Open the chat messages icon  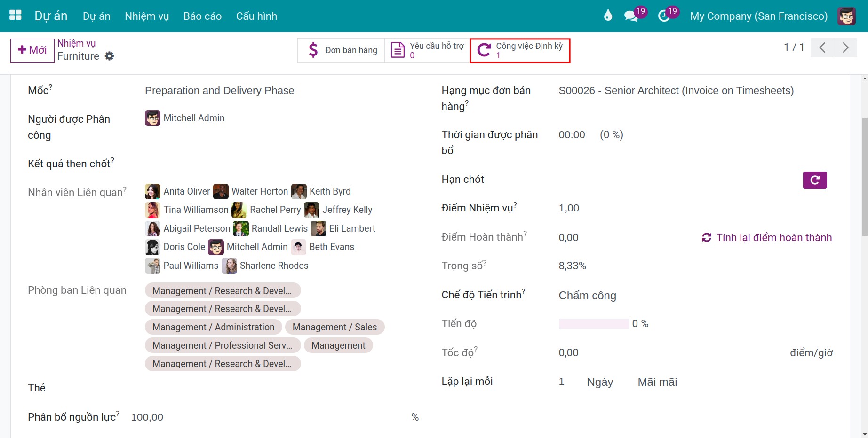coord(630,16)
